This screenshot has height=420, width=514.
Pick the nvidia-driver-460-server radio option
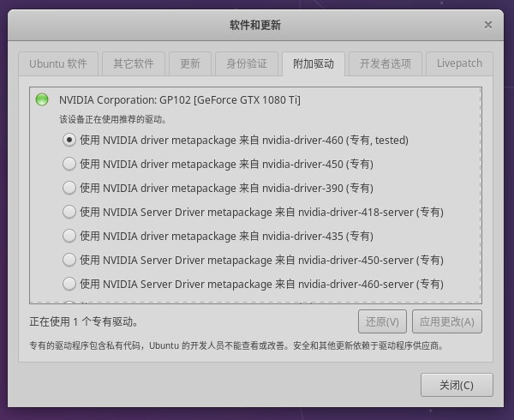pyautogui.click(x=69, y=284)
